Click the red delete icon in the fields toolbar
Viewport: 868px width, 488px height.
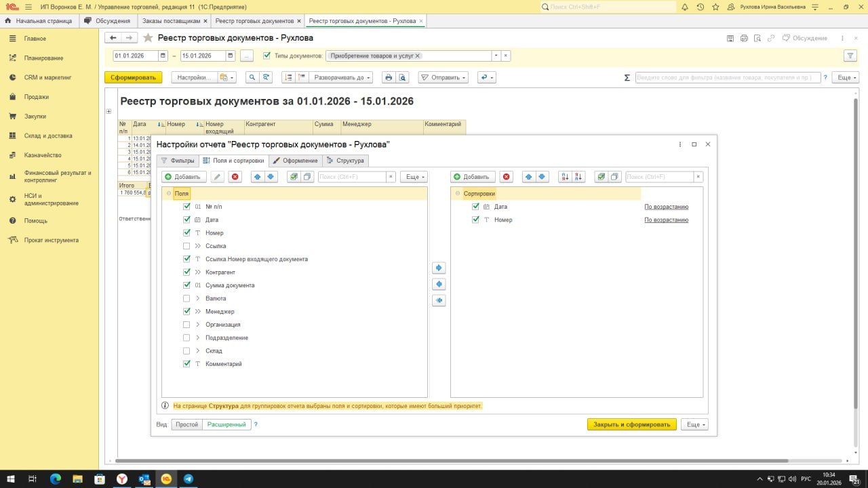(235, 177)
